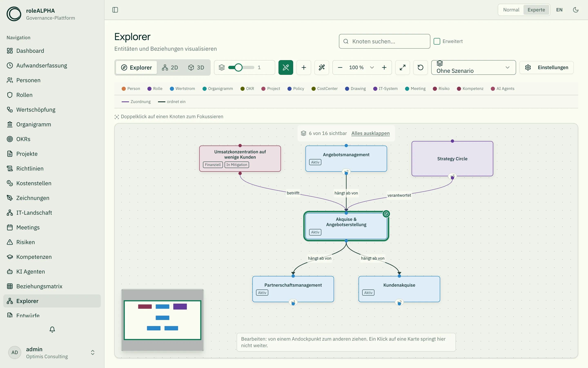The height and width of the screenshot is (368, 588).
Task: Click the fullscreen expand arrows icon
Action: [403, 67]
